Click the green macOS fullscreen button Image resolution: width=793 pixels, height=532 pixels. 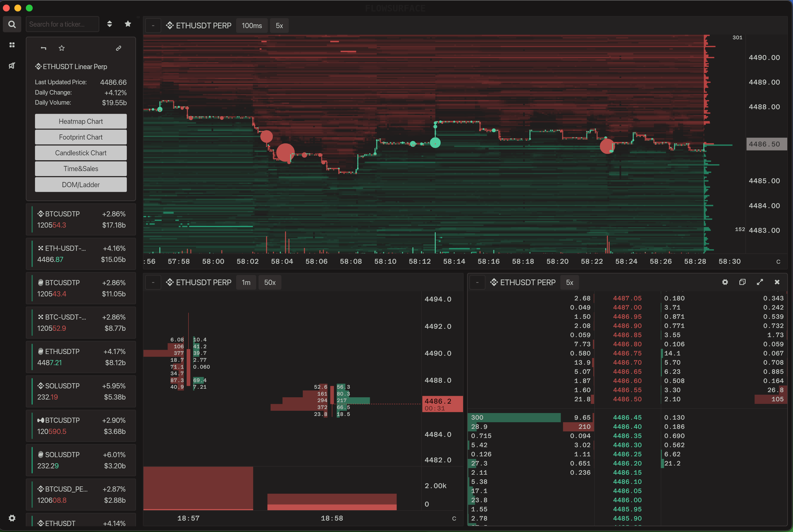(30, 8)
